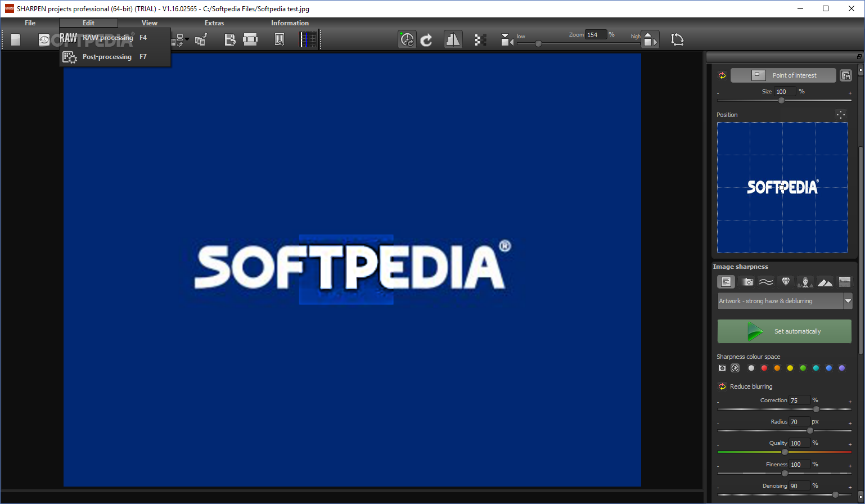
Task: Select the violet sharpness colour space
Action: tap(842, 368)
